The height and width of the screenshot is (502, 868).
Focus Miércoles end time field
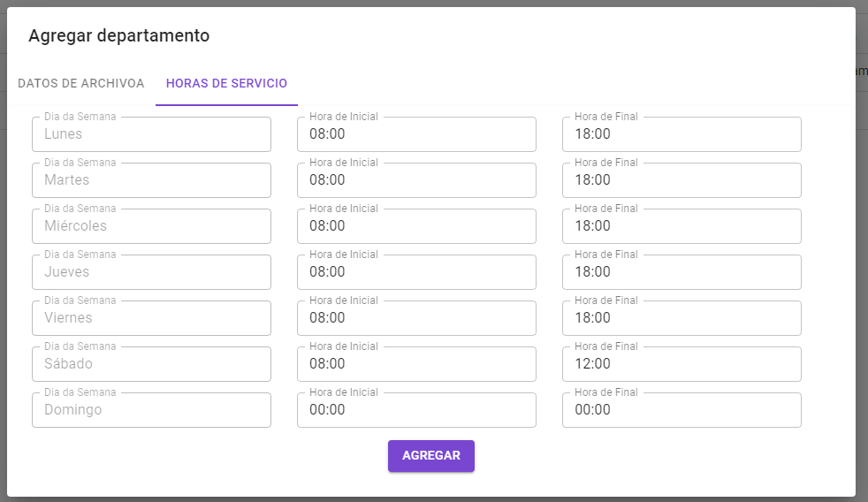coord(681,226)
